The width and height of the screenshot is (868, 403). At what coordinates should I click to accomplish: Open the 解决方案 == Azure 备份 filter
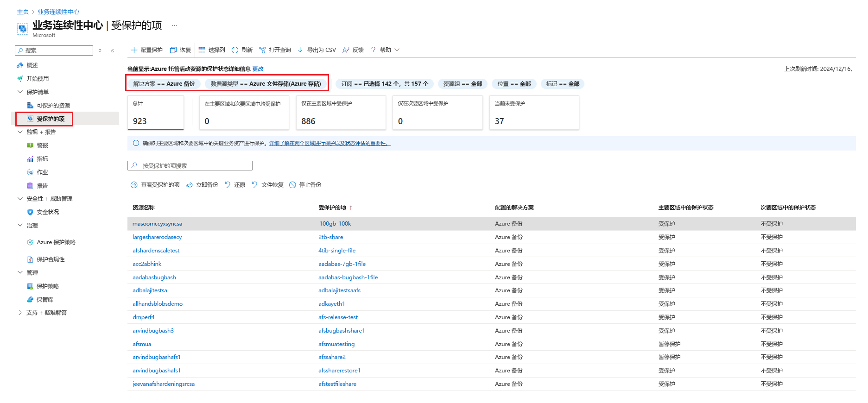pos(164,84)
